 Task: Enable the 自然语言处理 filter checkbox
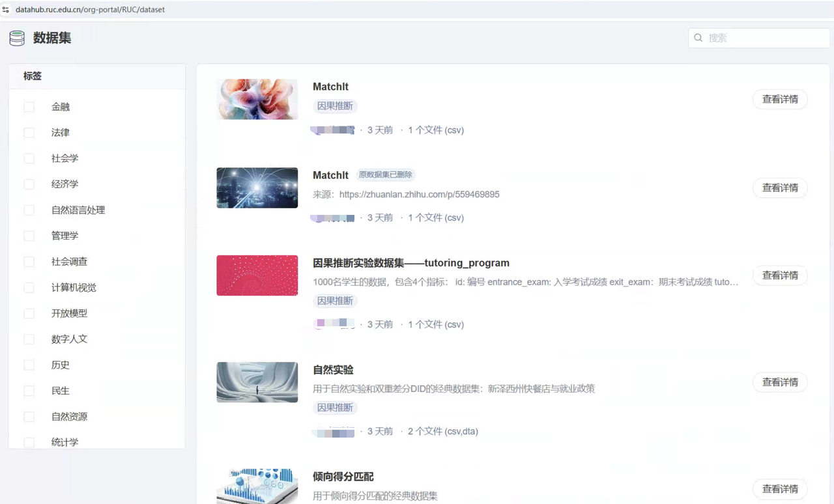point(29,210)
